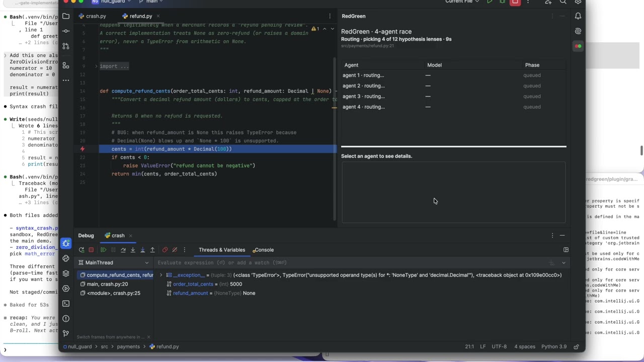Screen dimensions: 644x362
Task: Select agent 1 routing row
Action: pos(453,75)
